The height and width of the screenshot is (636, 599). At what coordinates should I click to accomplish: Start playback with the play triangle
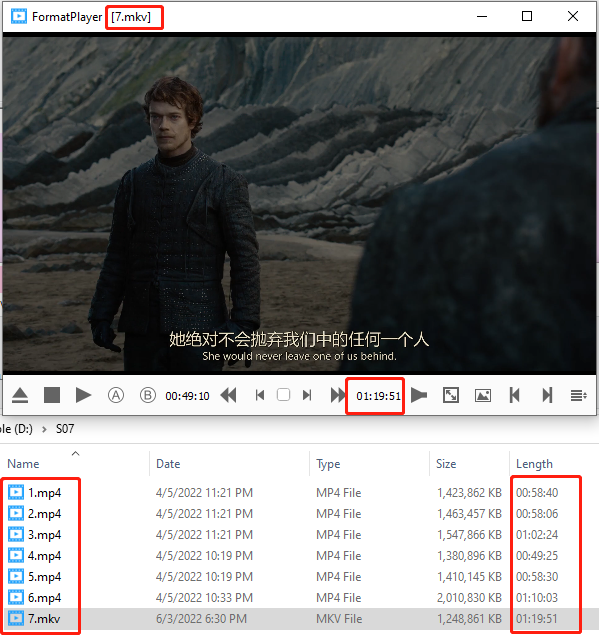tap(83, 395)
